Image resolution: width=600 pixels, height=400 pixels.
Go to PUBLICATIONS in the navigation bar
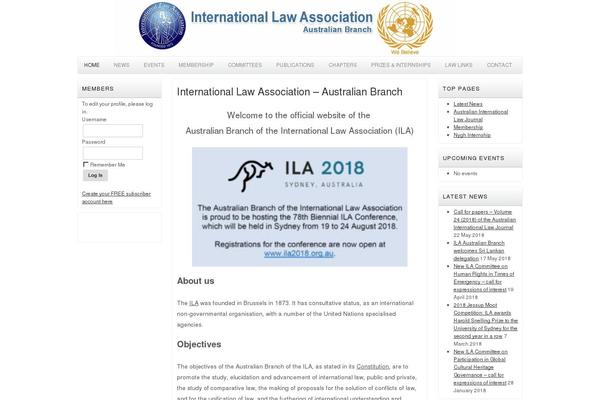tap(295, 65)
